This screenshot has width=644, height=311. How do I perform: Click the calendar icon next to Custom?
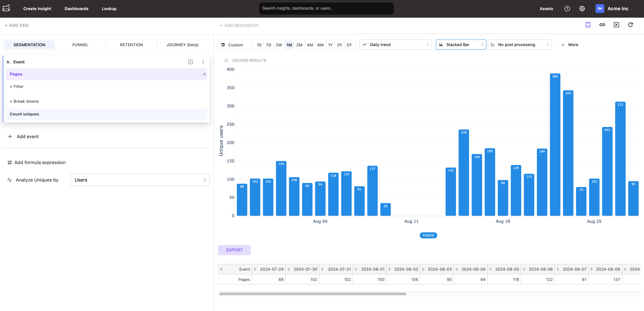point(223,45)
